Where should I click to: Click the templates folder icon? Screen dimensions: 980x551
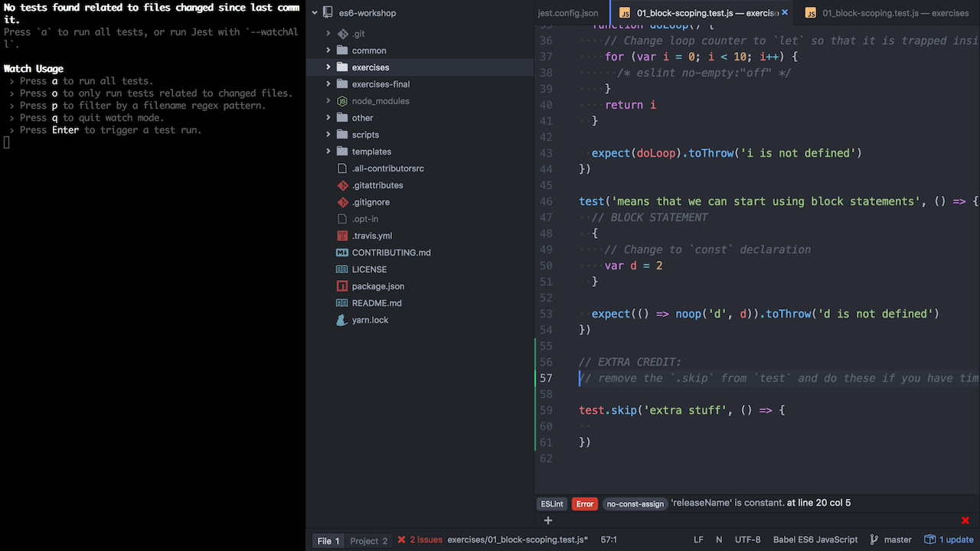342,152
